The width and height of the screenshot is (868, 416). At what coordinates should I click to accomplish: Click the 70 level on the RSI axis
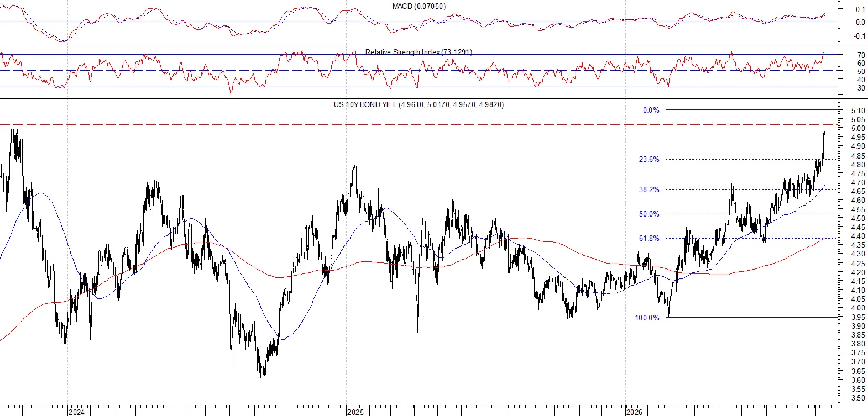[x=861, y=56]
